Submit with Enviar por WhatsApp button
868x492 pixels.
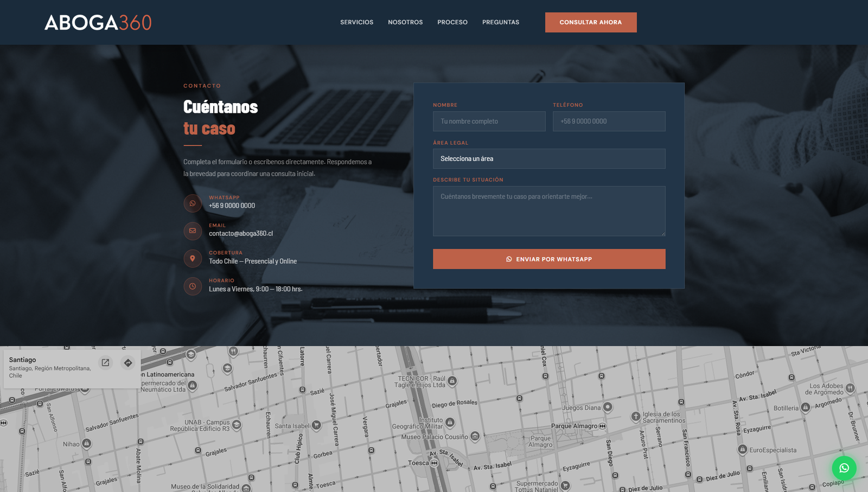pos(549,259)
